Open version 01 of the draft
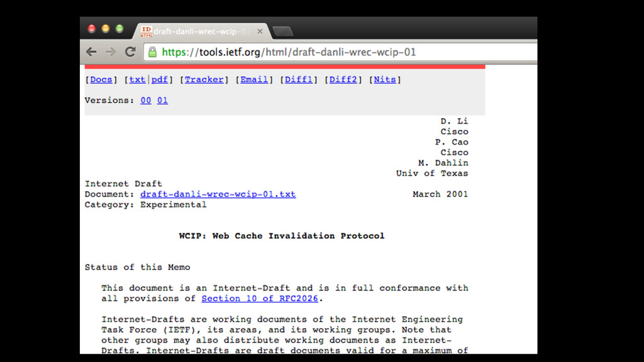This screenshot has width=644, height=362. [162, 101]
